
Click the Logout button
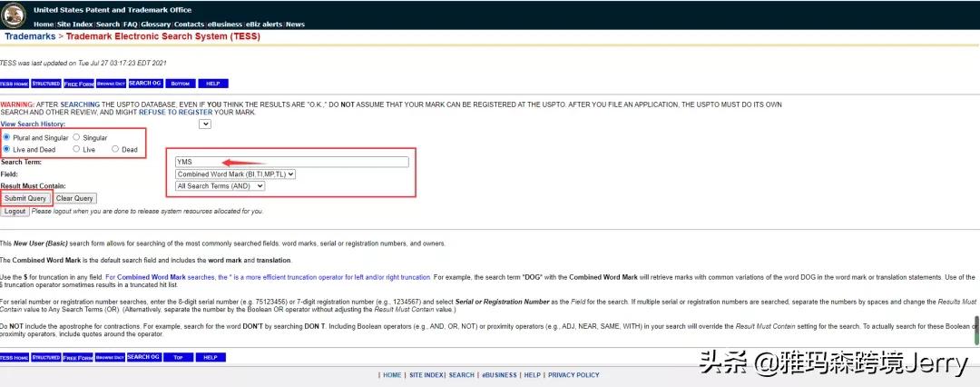tap(15, 211)
